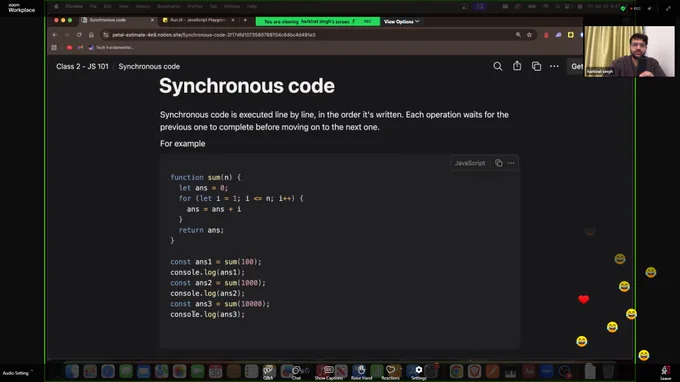
Task: Toggle Show Captions in Zoom
Action: 328,372
